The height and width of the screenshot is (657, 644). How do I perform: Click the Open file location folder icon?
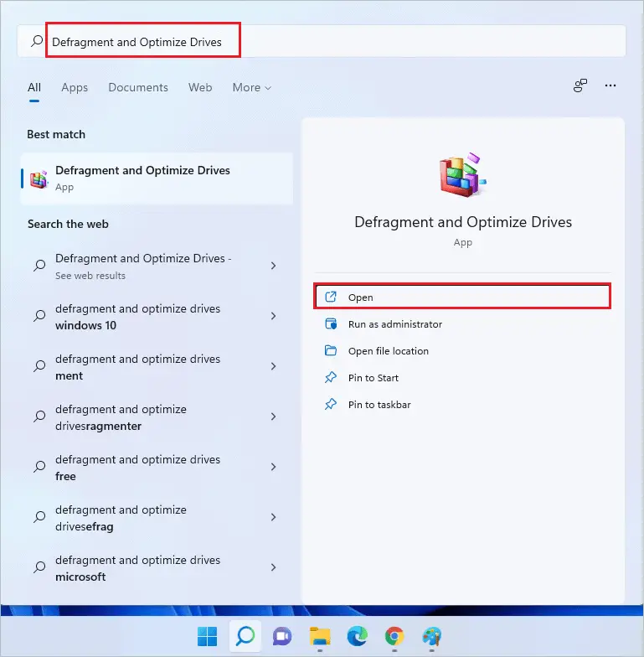coord(330,350)
